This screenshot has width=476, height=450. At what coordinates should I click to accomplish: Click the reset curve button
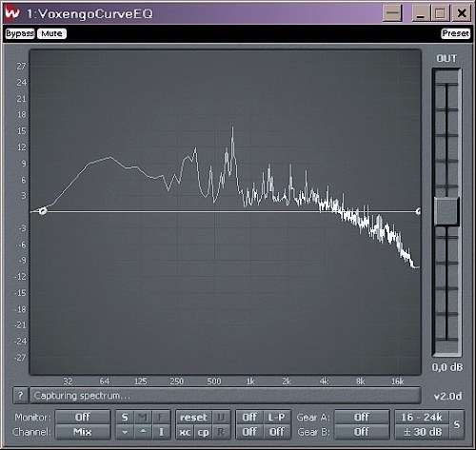point(193,417)
